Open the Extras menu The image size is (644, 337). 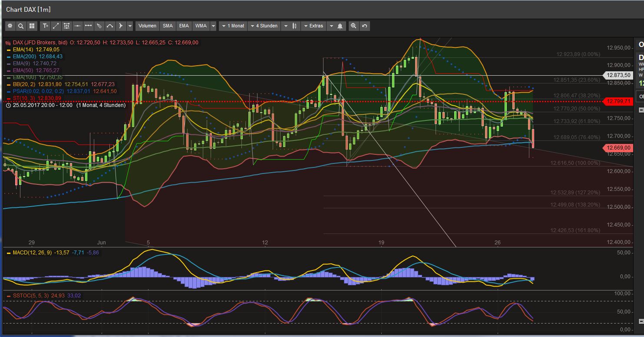click(x=314, y=26)
